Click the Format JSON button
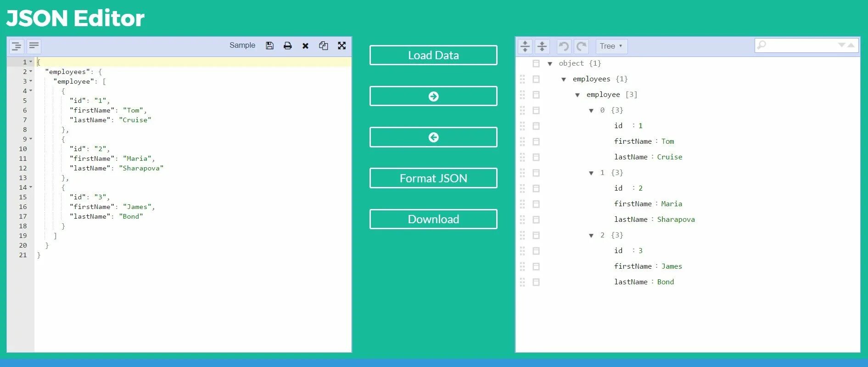The image size is (868, 367). pos(433,178)
